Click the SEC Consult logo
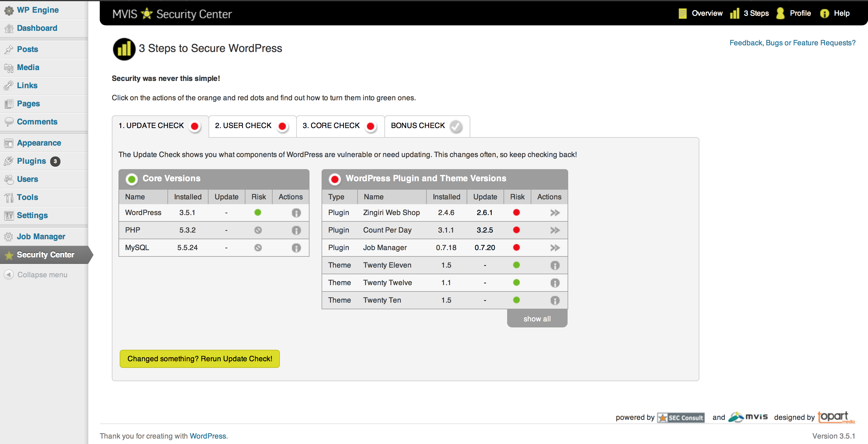Viewport: 868px width, 444px height. coord(681,418)
